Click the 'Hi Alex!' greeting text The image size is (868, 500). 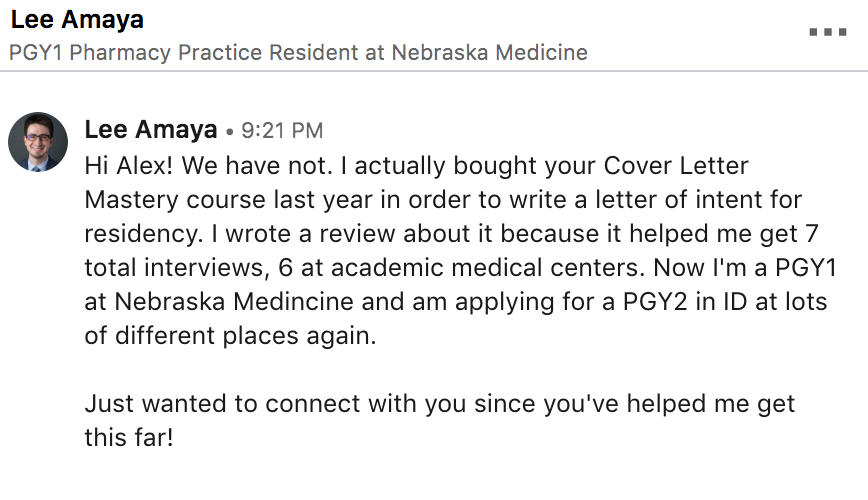(x=128, y=166)
